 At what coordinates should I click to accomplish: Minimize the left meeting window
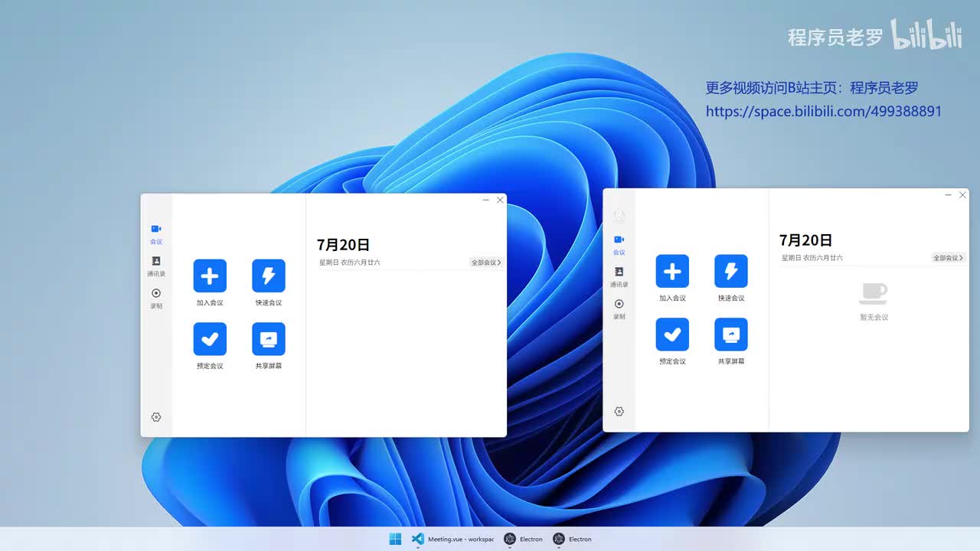486,200
